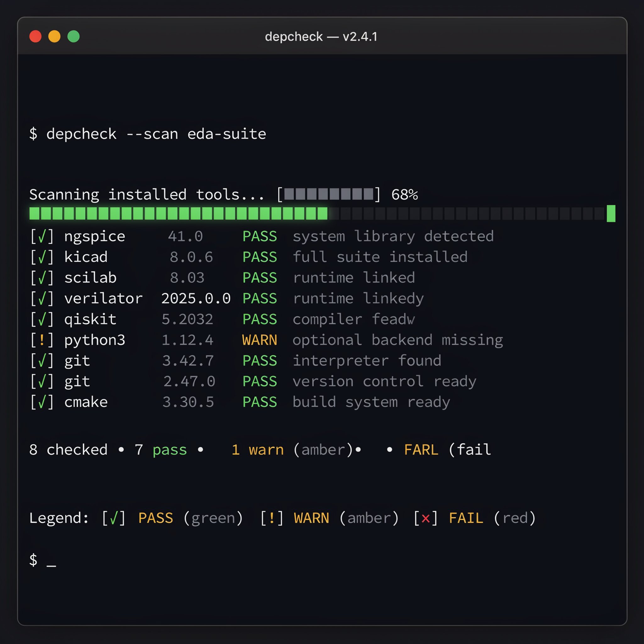
Task: Click the checkmark icon beside ngspice
Action: point(42,237)
